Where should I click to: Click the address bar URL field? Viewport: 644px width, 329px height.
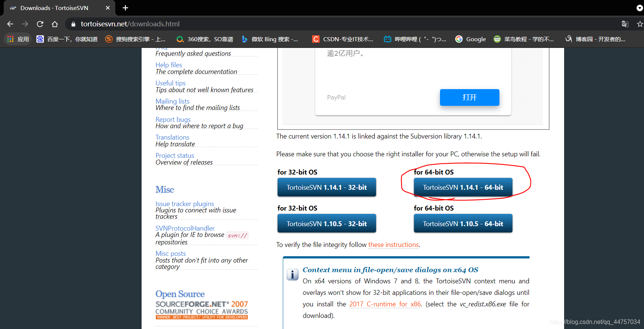[x=342, y=24]
